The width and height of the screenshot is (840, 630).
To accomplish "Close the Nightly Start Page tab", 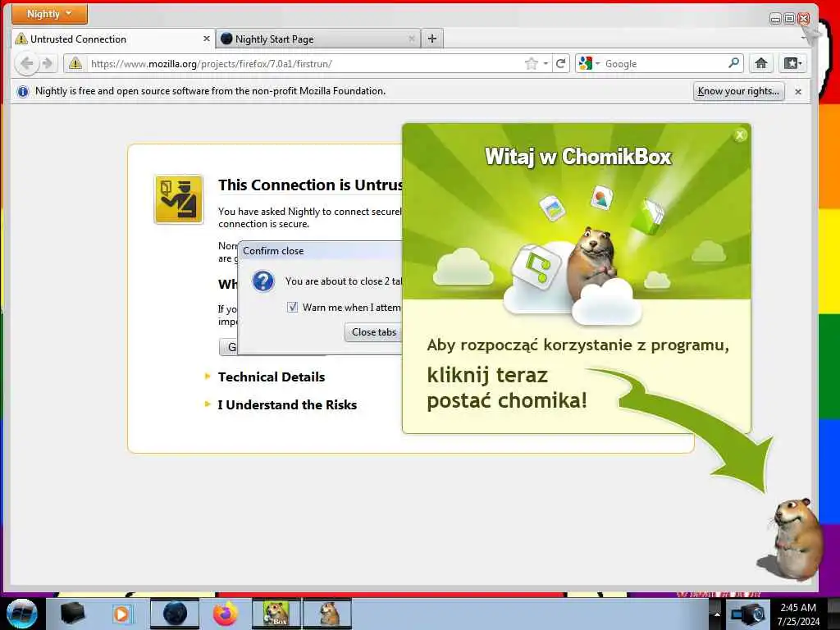I will 412,39.
